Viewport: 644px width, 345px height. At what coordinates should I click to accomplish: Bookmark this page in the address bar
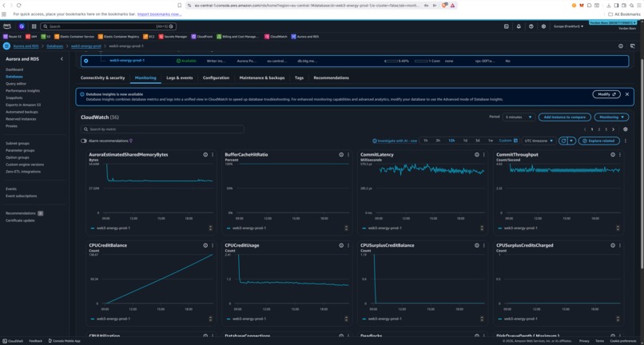click(179, 6)
